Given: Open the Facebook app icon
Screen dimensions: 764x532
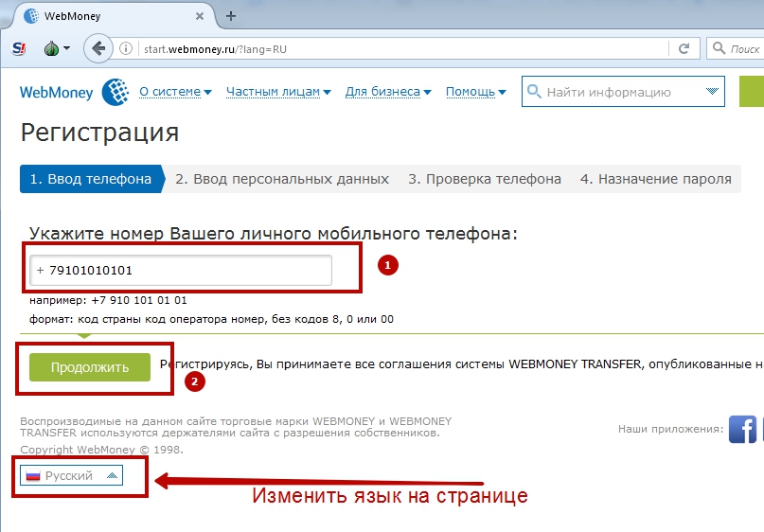Looking at the screenshot, I should [x=742, y=429].
